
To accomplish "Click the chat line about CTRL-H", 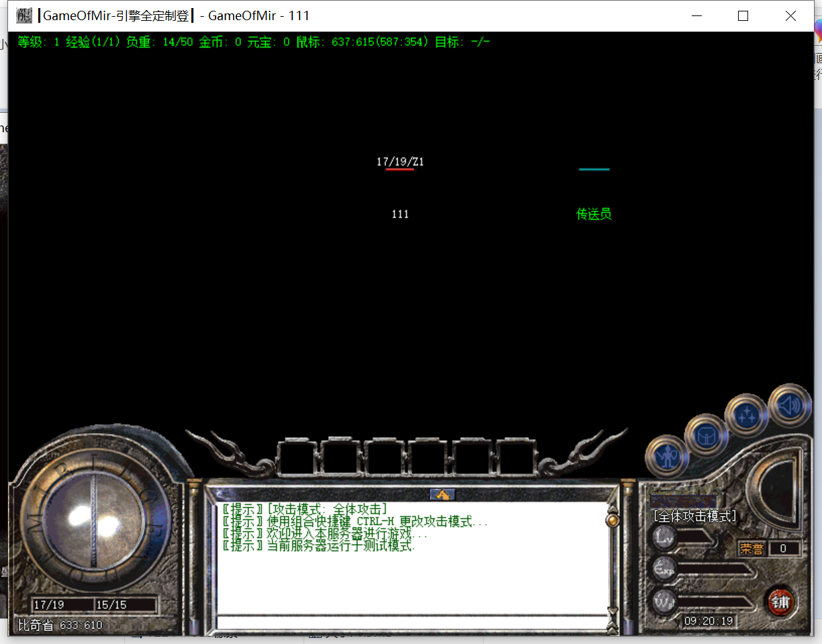I will pyautogui.click(x=355, y=522).
